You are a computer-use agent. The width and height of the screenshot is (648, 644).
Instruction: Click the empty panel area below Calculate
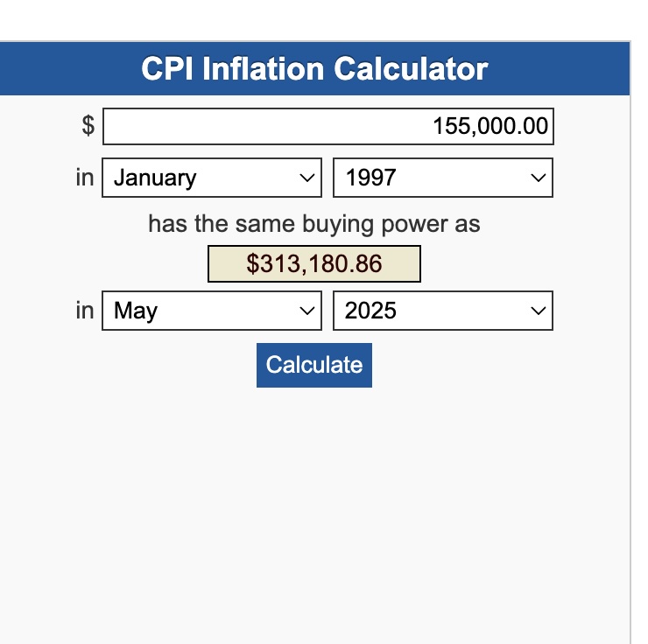(x=313, y=507)
